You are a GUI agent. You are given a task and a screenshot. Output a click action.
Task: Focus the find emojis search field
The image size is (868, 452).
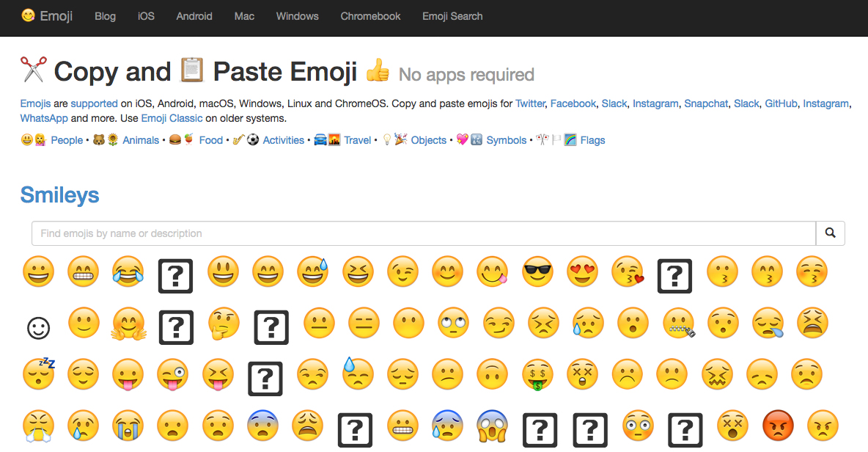[423, 233]
